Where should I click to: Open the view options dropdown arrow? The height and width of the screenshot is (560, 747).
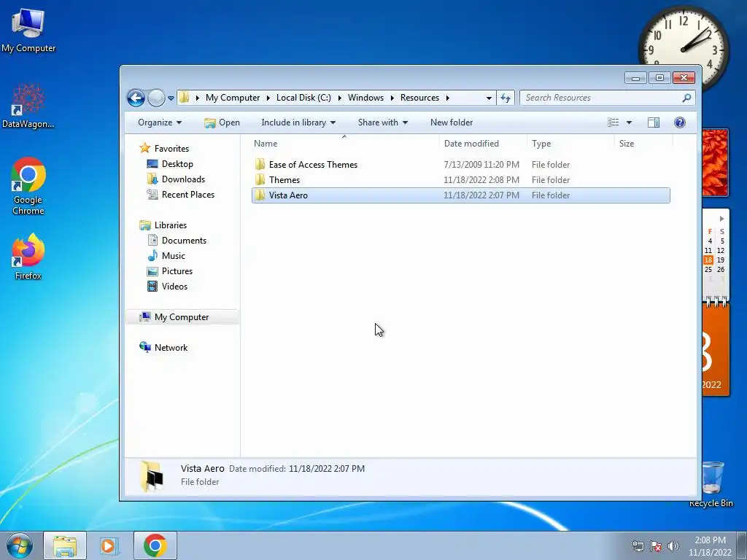(629, 122)
